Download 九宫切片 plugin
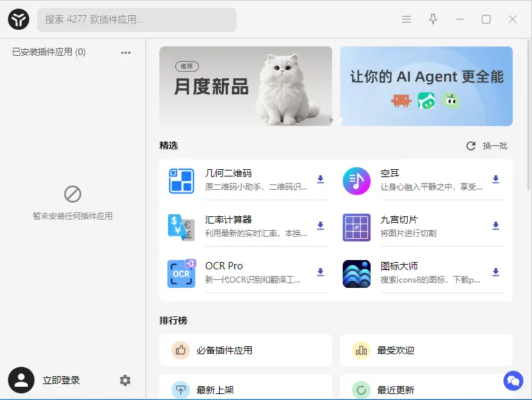 click(495, 226)
